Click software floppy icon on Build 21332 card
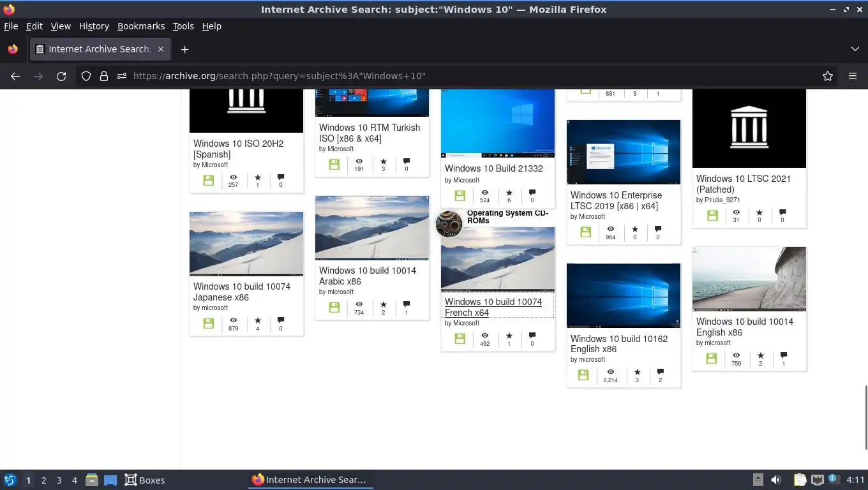This screenshot has height=490, width=868. click(x=460, y=196)
